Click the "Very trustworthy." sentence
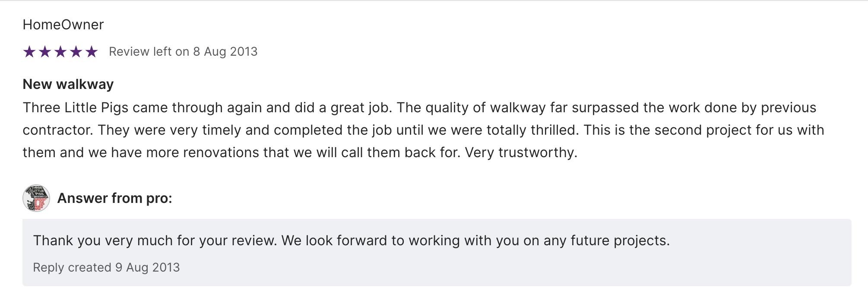868x291 pixels. pos(521,152)
